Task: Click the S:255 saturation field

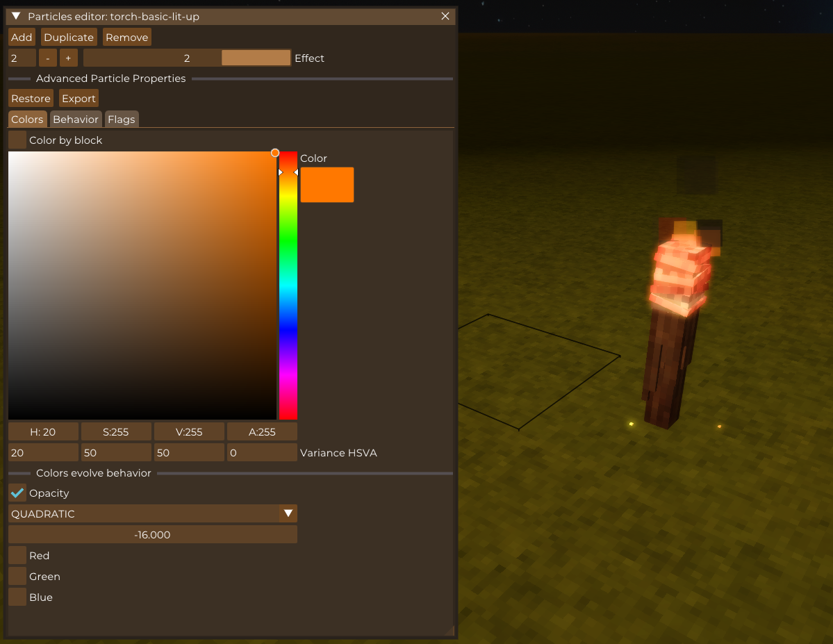Action: point(116,431)
